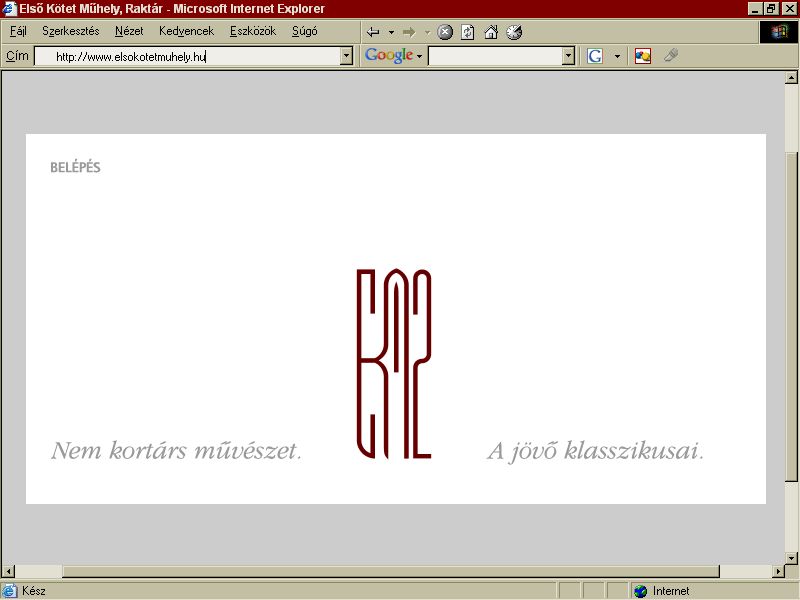
Task: Stop page loading with the Stop icon
Action: 445,32
